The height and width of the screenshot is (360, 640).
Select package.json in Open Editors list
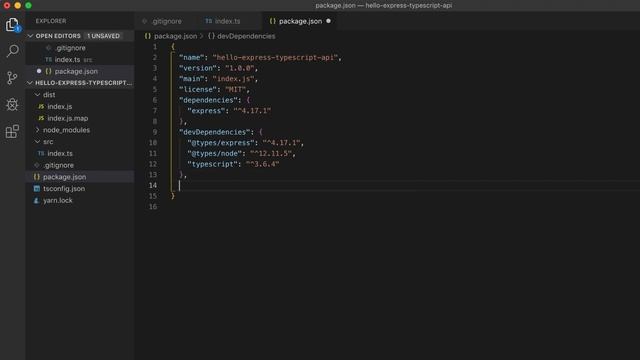click(x=80, y=71)
